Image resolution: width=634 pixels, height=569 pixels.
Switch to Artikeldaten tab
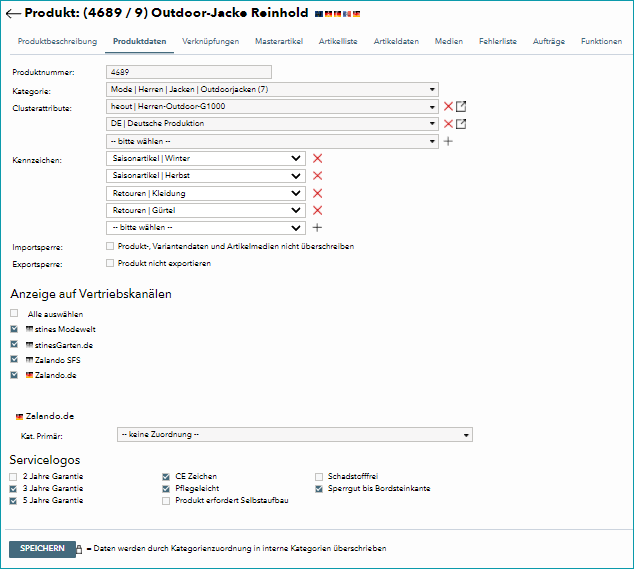pos(396,41)
